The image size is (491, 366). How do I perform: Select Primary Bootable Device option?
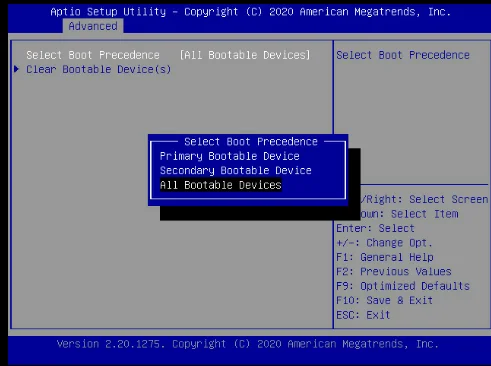229,156
